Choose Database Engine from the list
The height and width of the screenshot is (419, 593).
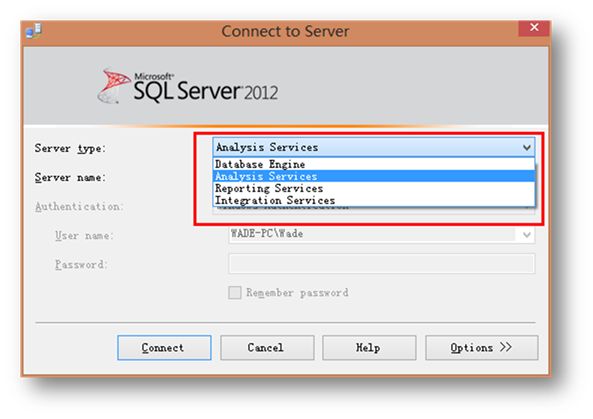click(x=374, y=164)
